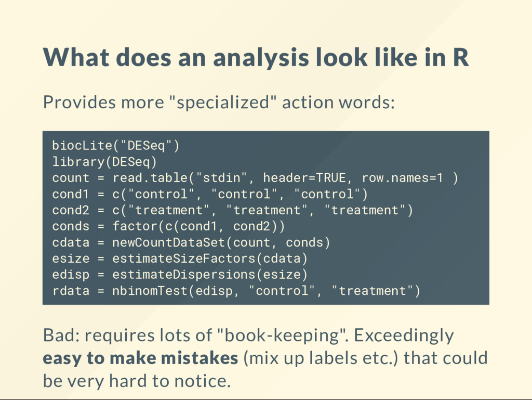Click the estimateSizeFactors(cdata) line
This screenshot has width=532, height=400.
pos(180,259)
